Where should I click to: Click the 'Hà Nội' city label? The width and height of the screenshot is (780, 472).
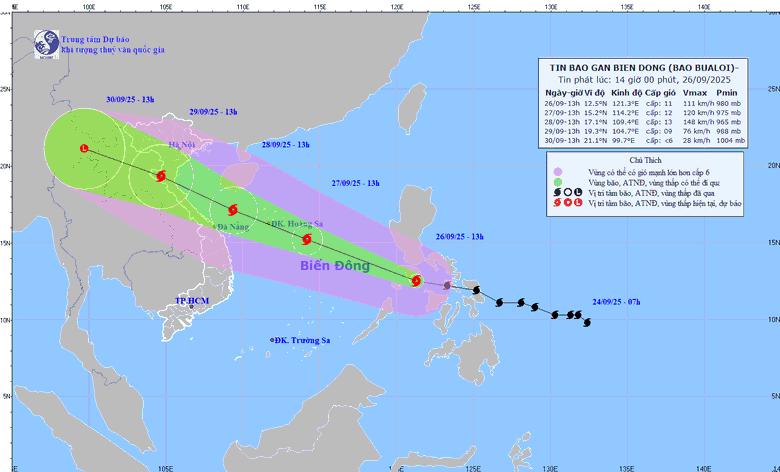point(181,146)
